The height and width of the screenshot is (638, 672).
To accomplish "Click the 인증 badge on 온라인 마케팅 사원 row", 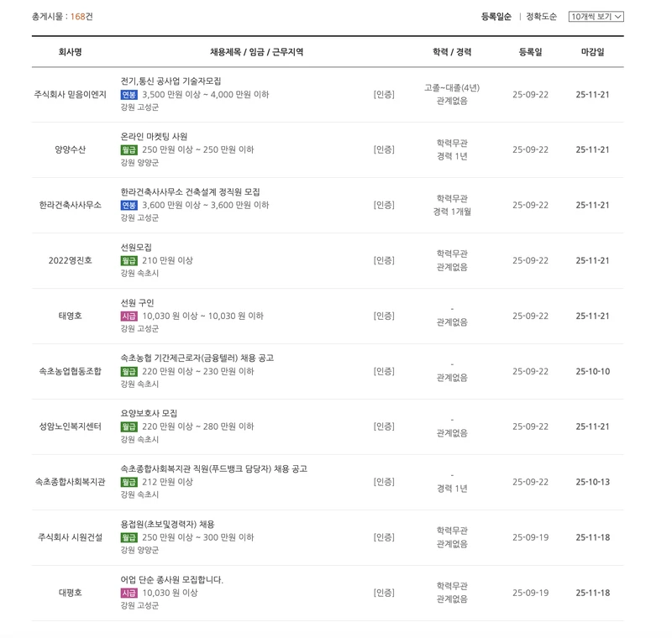I will tap(384, 150).
